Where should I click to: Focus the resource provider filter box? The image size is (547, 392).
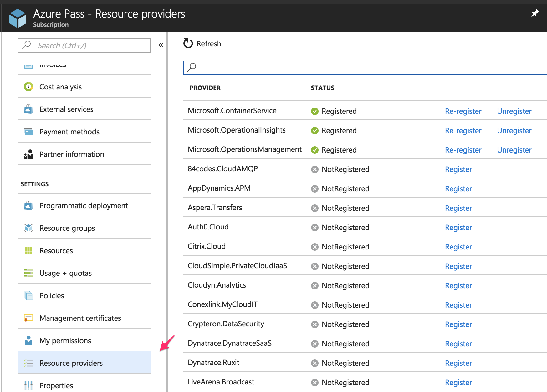365,68
